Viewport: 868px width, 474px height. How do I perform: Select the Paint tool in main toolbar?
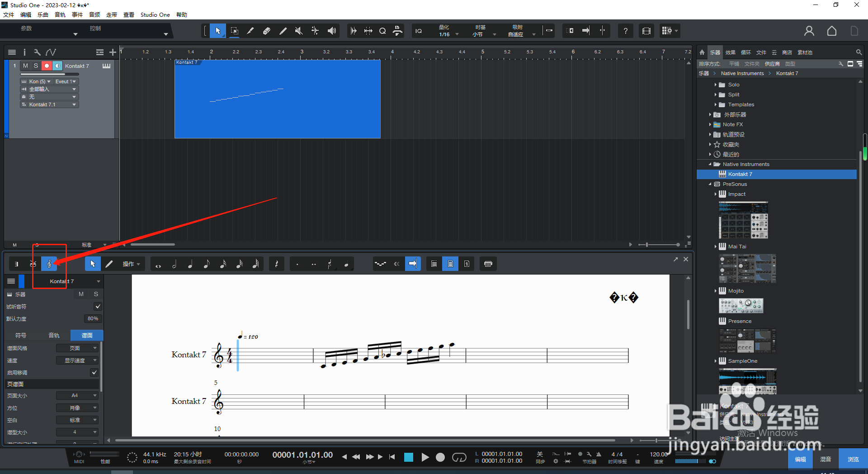pyautogui.click(x=283, y=31)
